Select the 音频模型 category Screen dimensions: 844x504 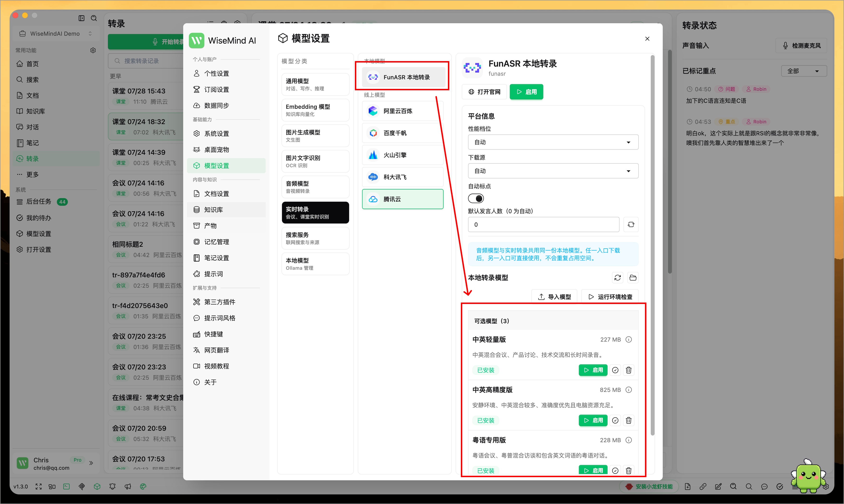coord(315,187)
